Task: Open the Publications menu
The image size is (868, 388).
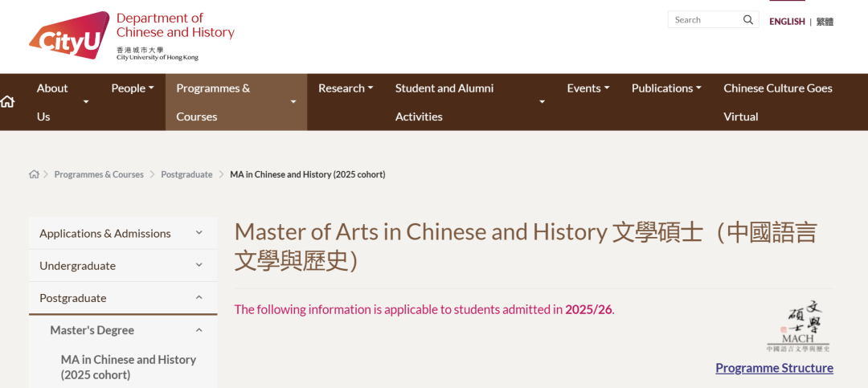Action: pyautogui.click(x=665, y=88)
